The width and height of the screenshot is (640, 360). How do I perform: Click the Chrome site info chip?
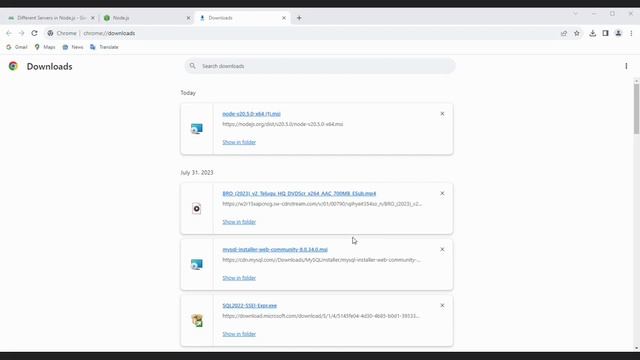pos(62,33)
